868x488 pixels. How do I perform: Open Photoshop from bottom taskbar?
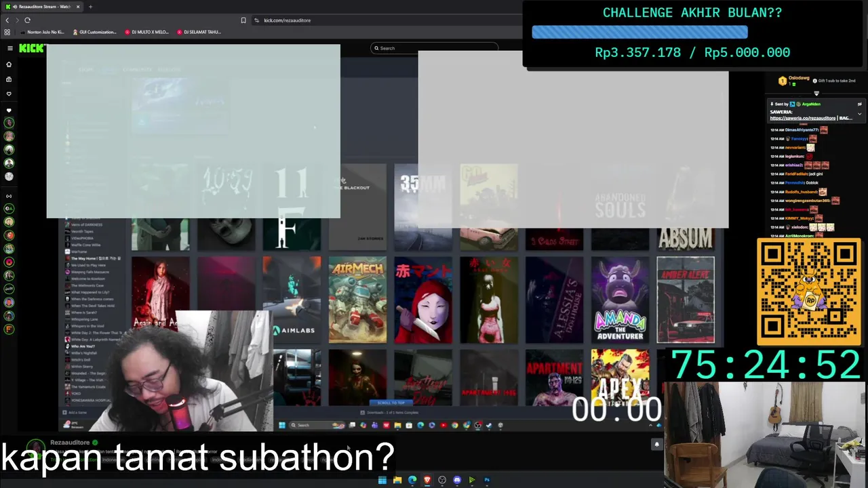coord(487,480)
